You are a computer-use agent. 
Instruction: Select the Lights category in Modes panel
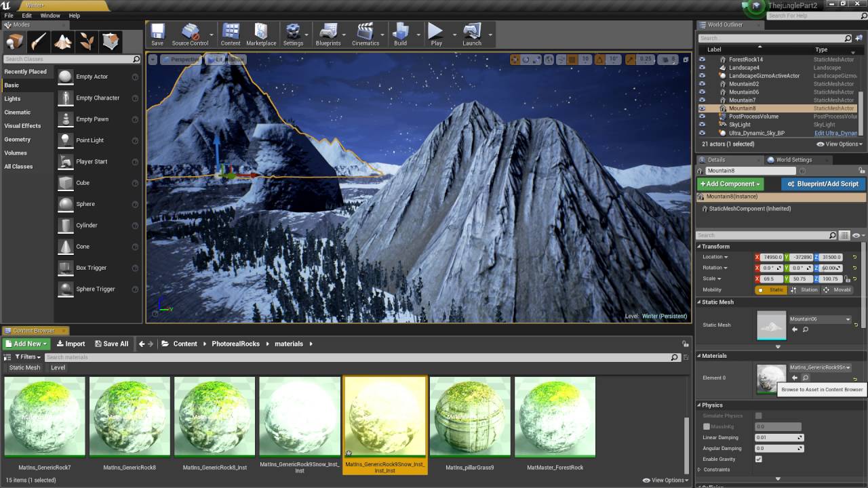(12, 99)
